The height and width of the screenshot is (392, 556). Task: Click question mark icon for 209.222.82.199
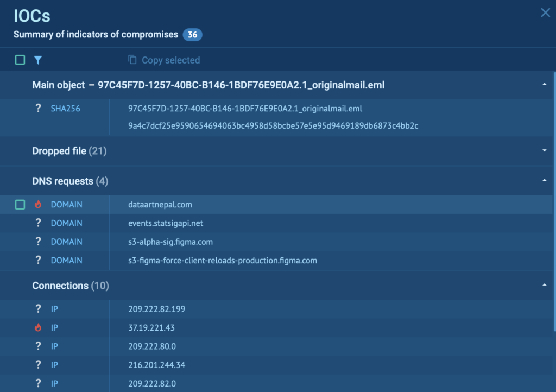click(38, 309)
